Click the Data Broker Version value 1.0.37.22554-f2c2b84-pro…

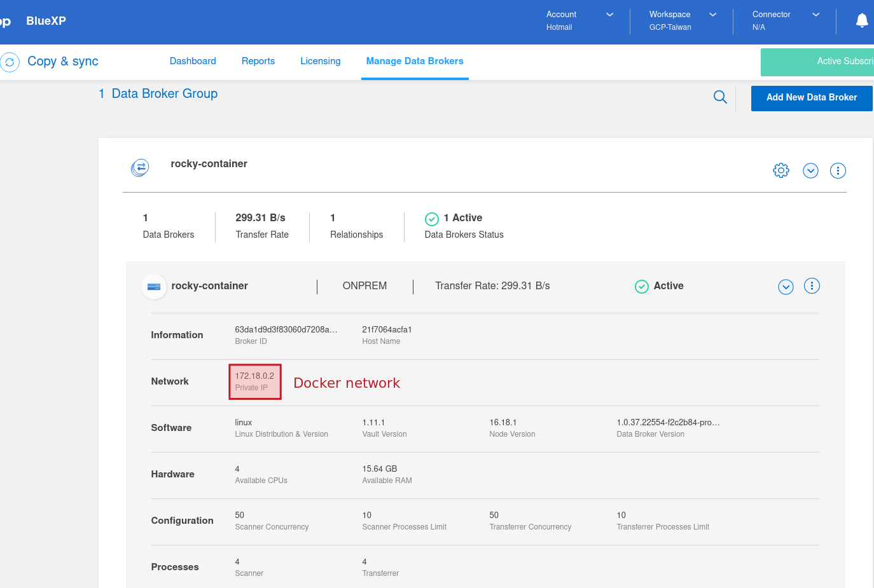(668, 422)
